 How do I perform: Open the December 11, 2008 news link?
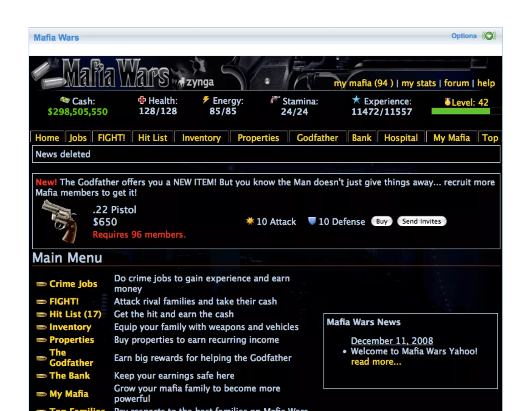coord(392,341)
